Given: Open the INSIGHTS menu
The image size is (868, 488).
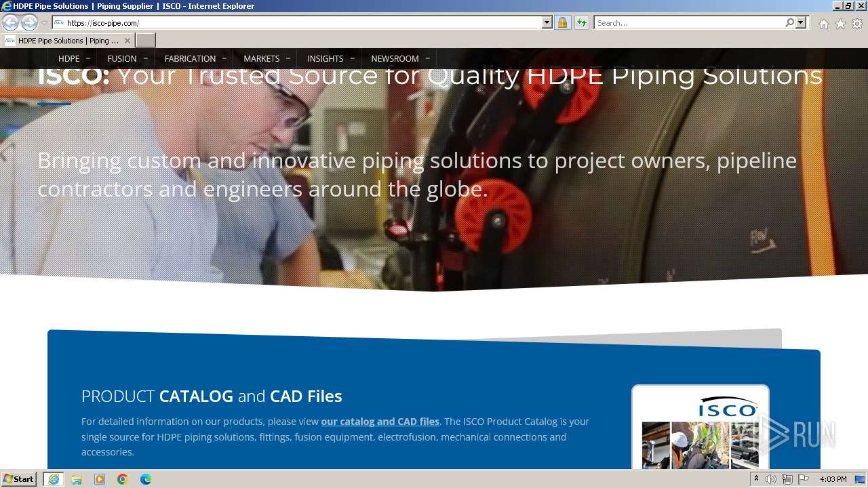Looking at the screenshot, I should pos(325,58).
